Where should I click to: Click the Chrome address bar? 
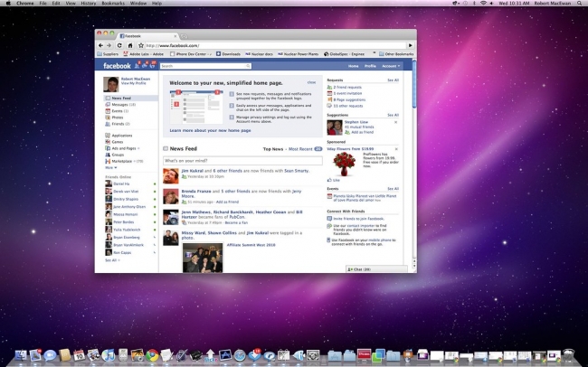(276, 45)
